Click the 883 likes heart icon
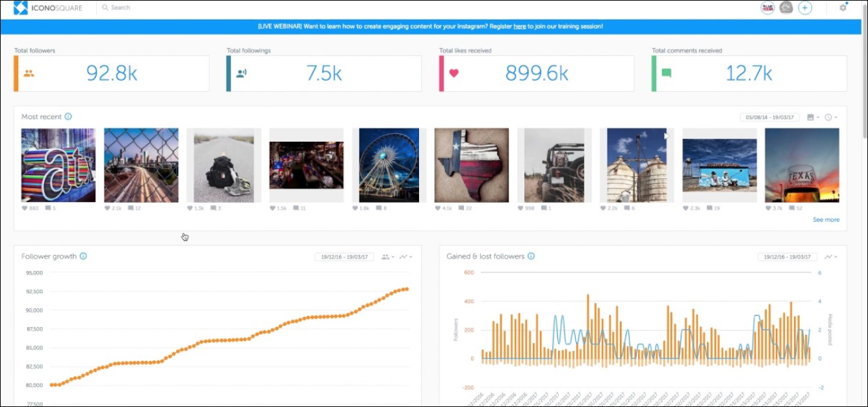 [x=25, y=209]
